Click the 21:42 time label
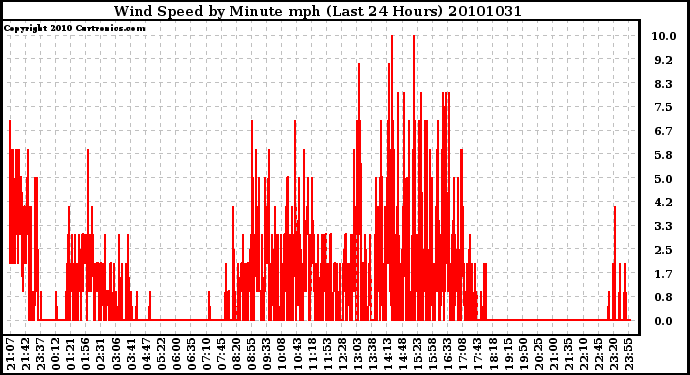 26,355
